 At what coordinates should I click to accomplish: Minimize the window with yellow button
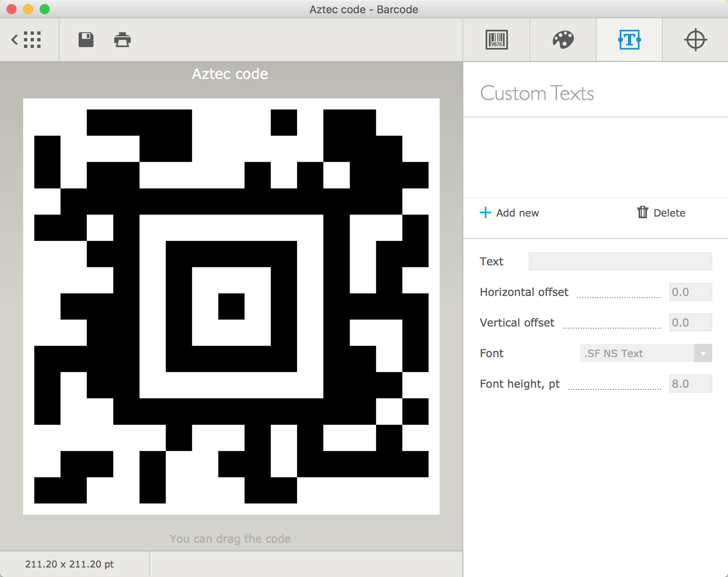click(28, 9)
